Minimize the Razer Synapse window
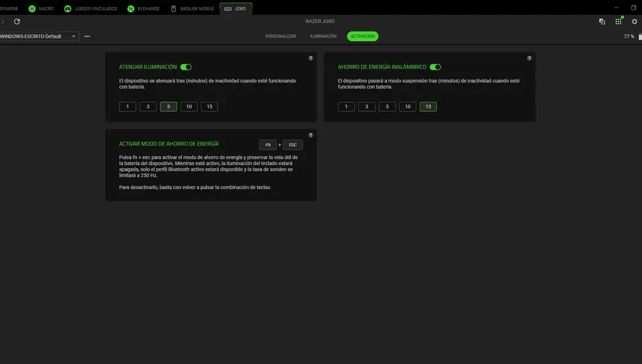This screenshot has width=642, height=364. (x=616, y=8)
